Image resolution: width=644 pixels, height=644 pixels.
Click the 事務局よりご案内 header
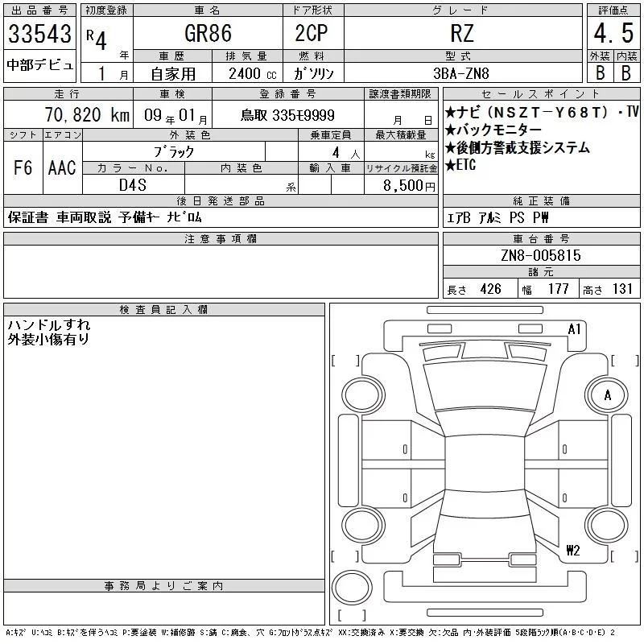163,586
